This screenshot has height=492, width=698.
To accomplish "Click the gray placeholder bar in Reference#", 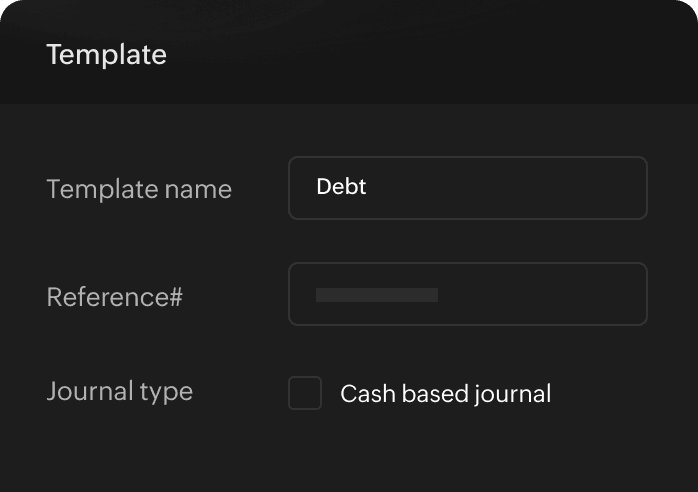I will 377,295.
